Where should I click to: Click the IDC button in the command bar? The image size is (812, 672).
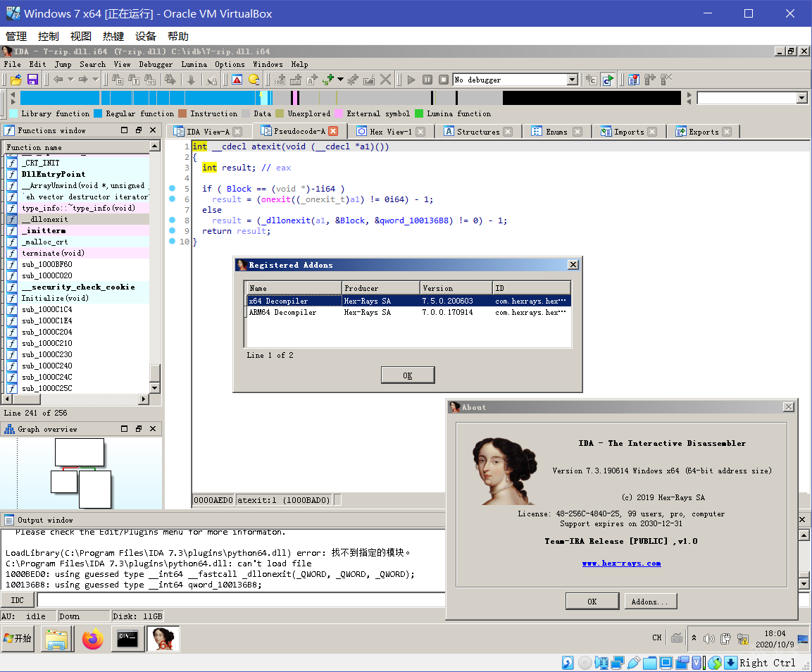(17, 600)
